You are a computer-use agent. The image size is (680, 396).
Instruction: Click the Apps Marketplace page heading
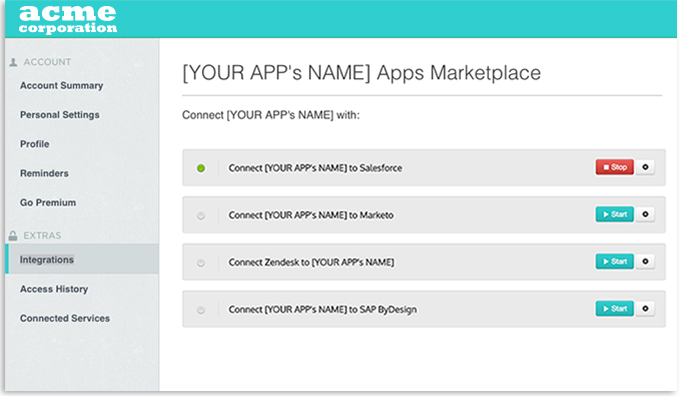(x=362, y=72)
